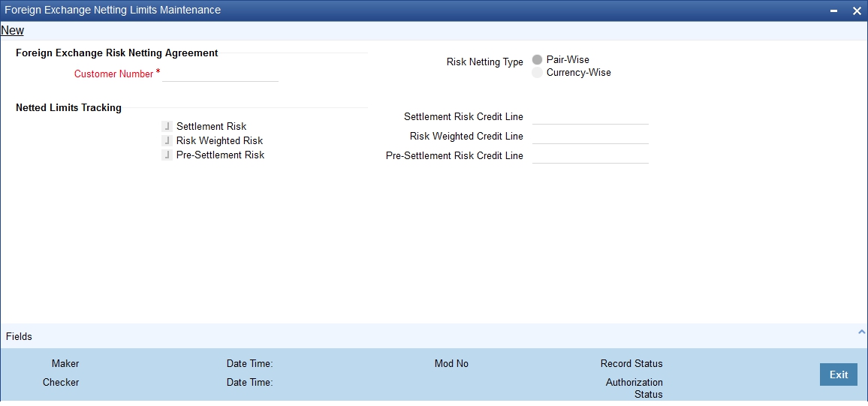This screenshot has height=406, width=868.
Task: Focus the Pre-Settlement Risk Credit Line field
Action: 590,156
